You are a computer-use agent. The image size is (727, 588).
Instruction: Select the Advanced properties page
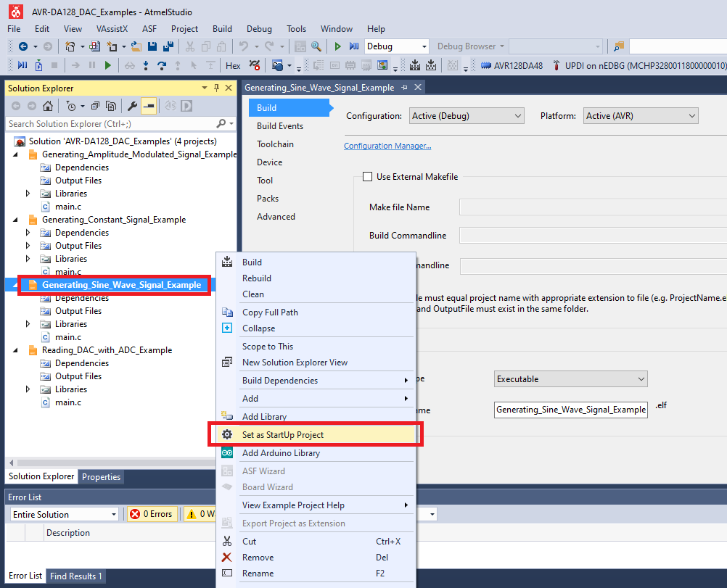(x=276, y=216)
